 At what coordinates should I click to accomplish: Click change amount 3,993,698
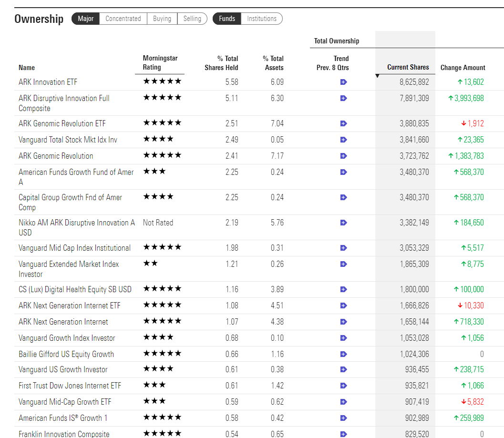[x=466, y=98]
